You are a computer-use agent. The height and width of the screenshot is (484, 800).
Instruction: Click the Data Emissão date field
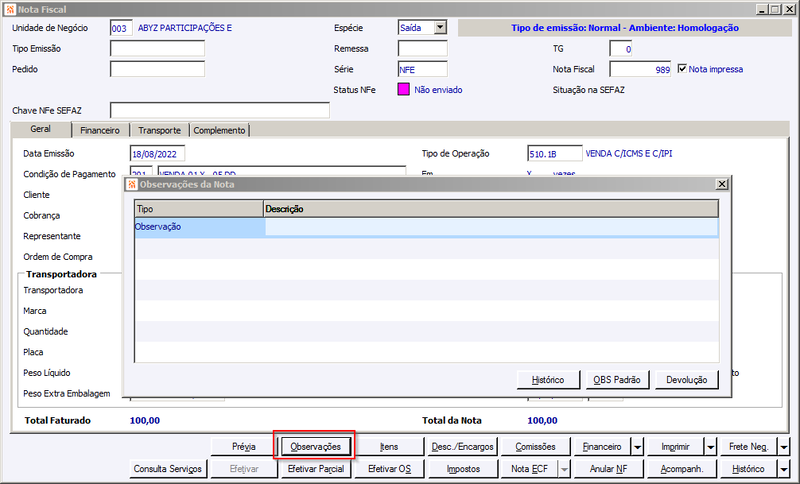tap(157, 154)
